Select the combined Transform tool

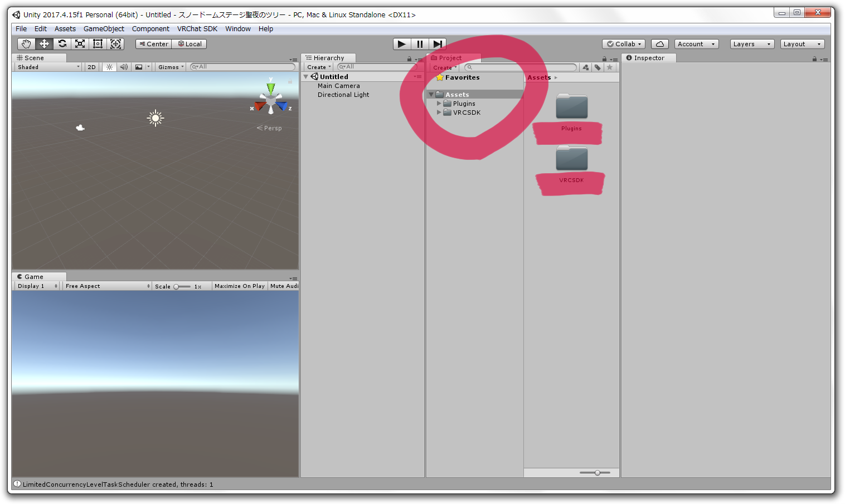point(116,44)
